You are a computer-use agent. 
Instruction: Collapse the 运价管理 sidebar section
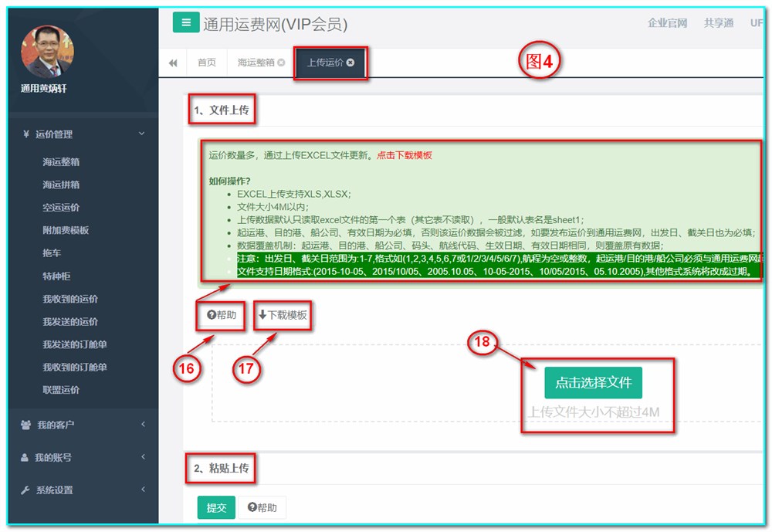coord(142,132)
